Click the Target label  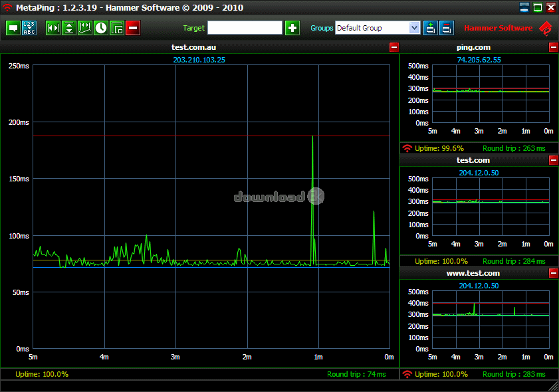tap(193, 28)
